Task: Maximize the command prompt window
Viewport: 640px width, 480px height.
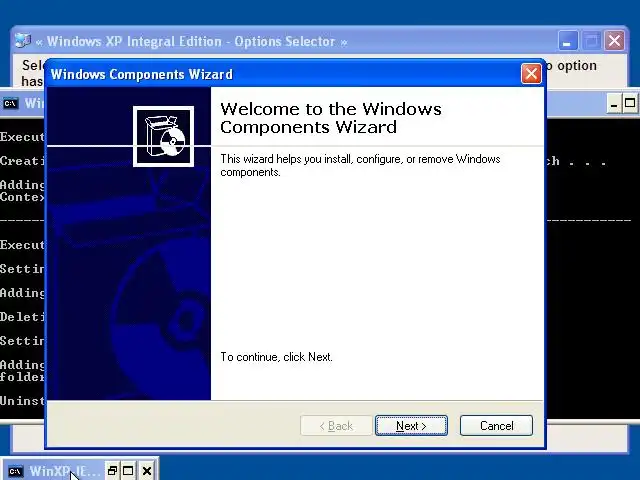Action: (x=630, y=103)
